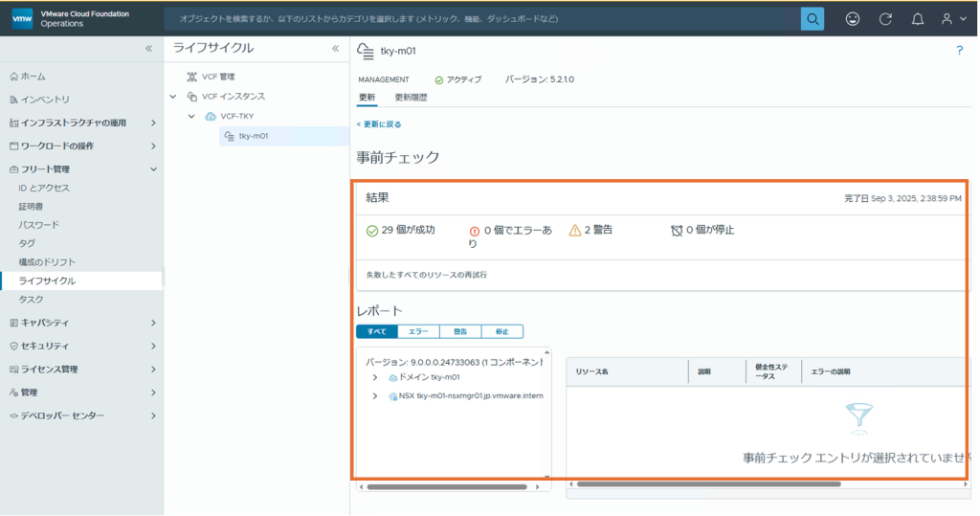The height and width of the screenshot is (516, 980).
Task: Collapse フリート管理 menu section
Action: click(153, 168)
